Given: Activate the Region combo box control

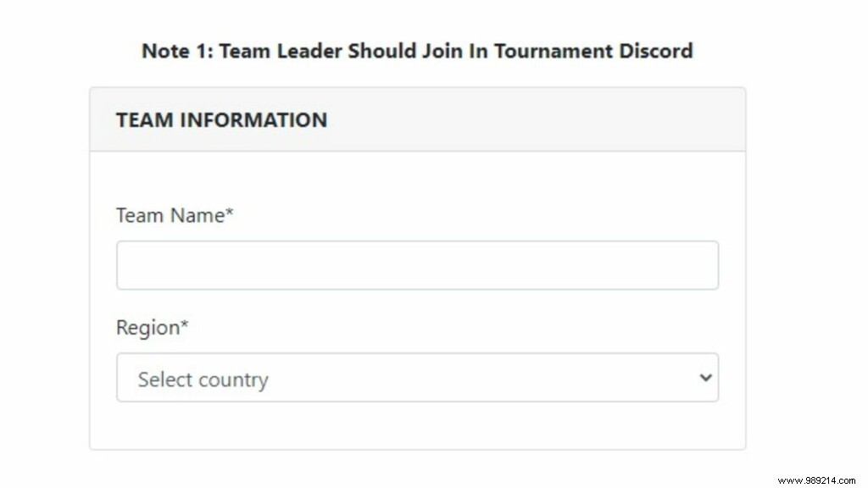Looking at the screenshot, I should click(415, 378).
